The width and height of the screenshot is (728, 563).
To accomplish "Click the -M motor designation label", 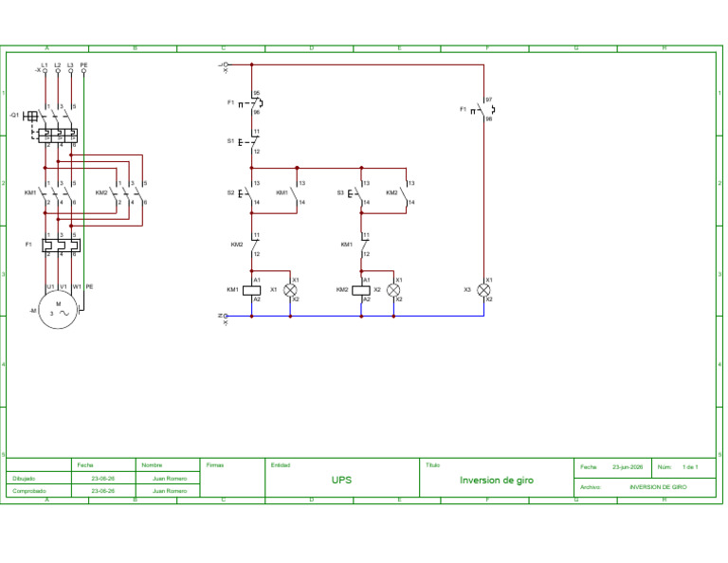I will point(32,311).
